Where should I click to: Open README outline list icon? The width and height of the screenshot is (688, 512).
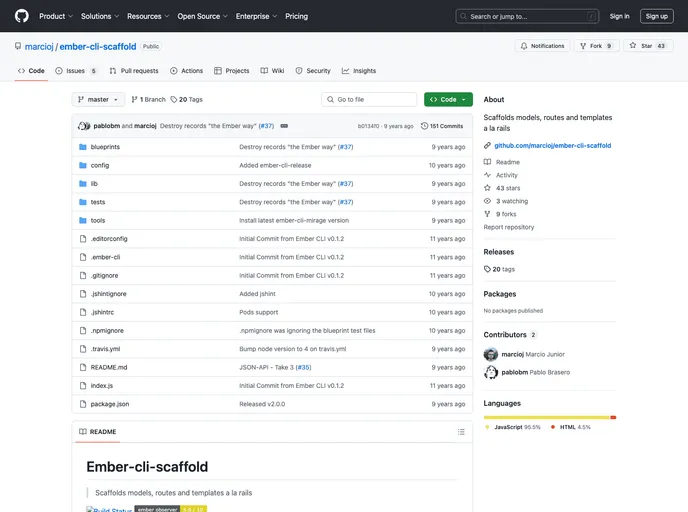tap(461, 432)
